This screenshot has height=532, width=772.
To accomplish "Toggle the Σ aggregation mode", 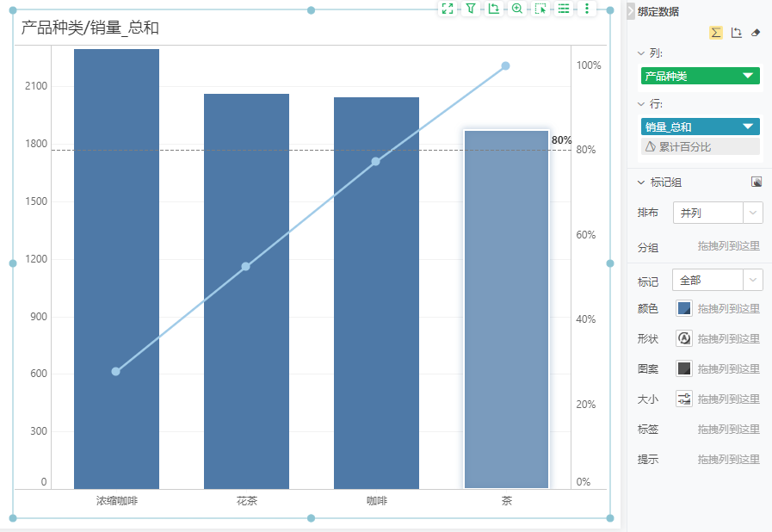I will 717,32.
